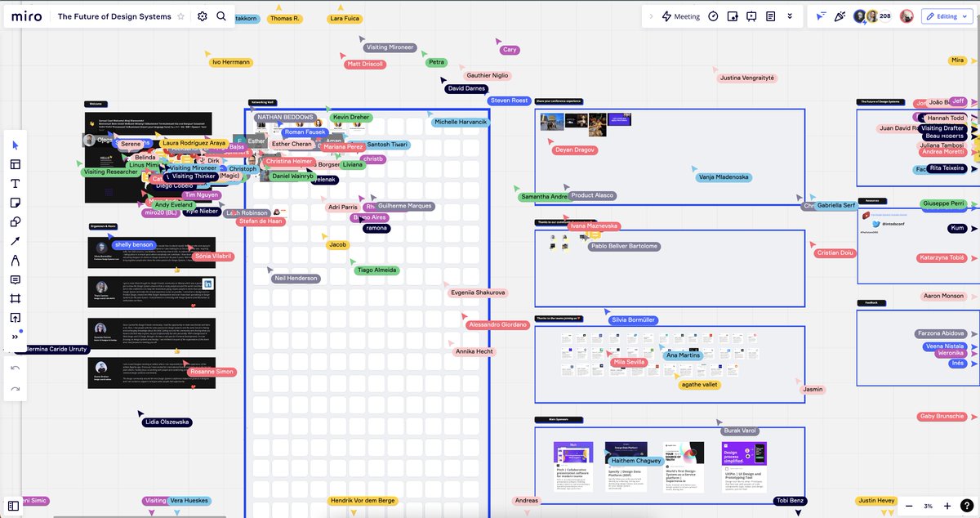Open the board search magnifier
The image size is (980, 518).
pyautogui.click(x=221, y=16)
